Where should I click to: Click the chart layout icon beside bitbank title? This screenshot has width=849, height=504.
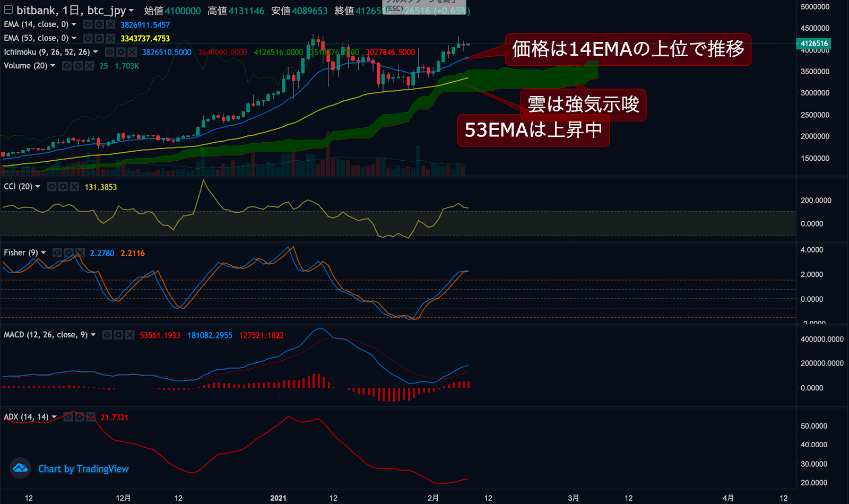pos(7,9)
